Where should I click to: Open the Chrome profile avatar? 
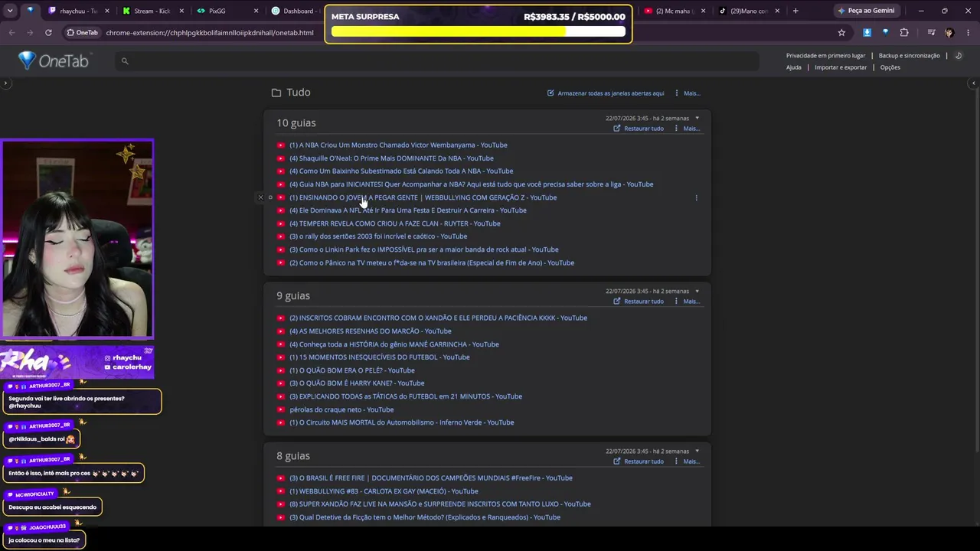point(949,33)
